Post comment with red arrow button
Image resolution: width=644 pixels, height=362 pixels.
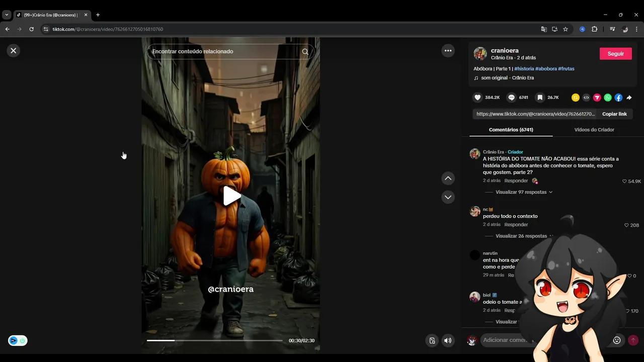(x=633, y=340)
